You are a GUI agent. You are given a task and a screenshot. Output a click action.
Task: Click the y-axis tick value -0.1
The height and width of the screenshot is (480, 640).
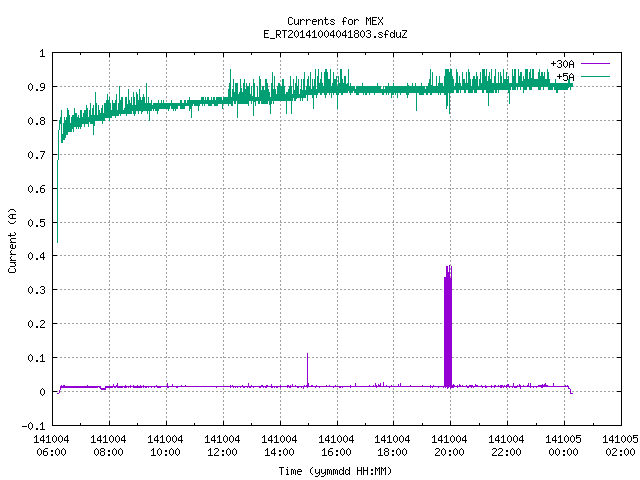point(33,426)
